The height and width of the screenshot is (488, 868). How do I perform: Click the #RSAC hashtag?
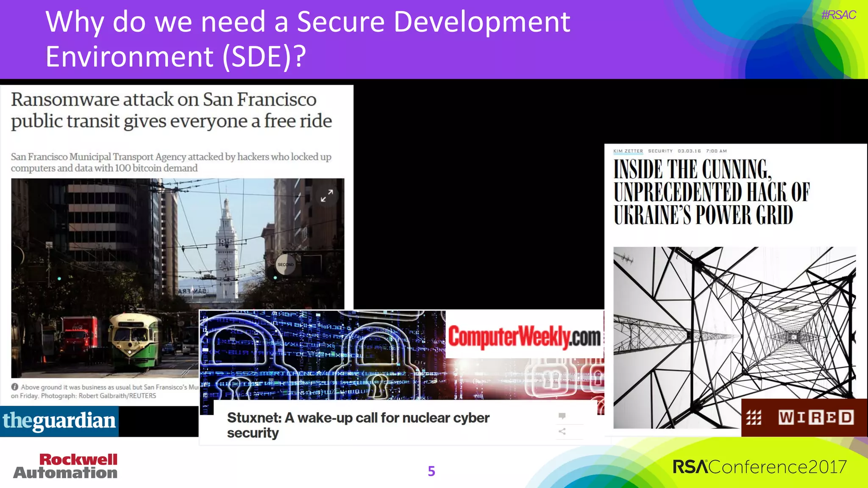point(838,15)
